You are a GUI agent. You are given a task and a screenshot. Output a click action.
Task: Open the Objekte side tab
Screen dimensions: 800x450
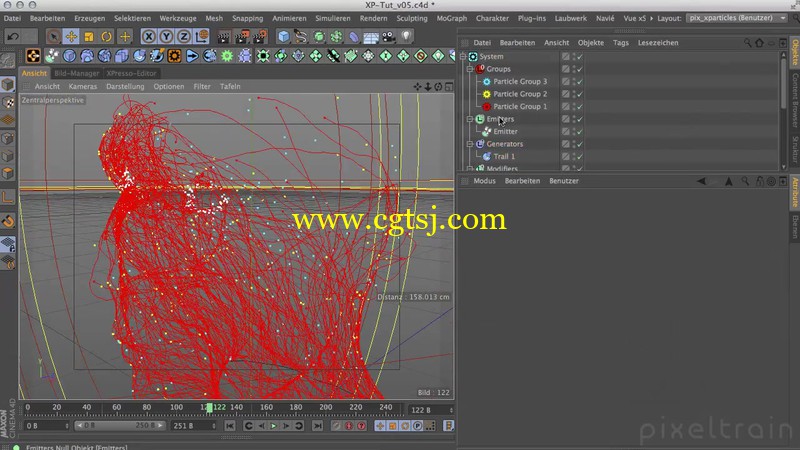[795, 53]
